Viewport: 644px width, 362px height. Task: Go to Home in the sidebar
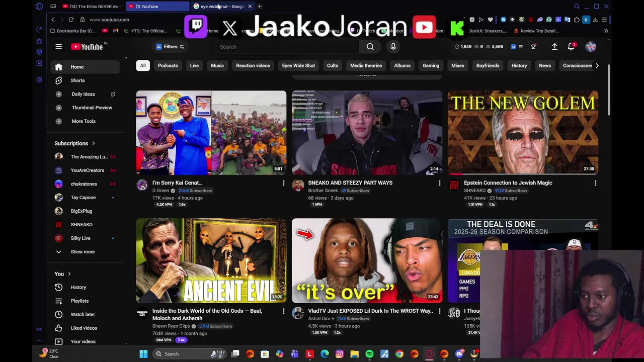coord(85,67)
